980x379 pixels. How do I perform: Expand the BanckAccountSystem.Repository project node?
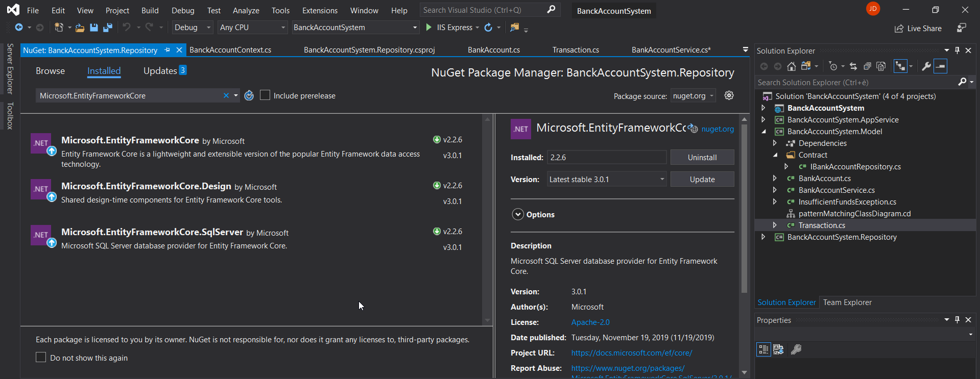tap(763, 237)
